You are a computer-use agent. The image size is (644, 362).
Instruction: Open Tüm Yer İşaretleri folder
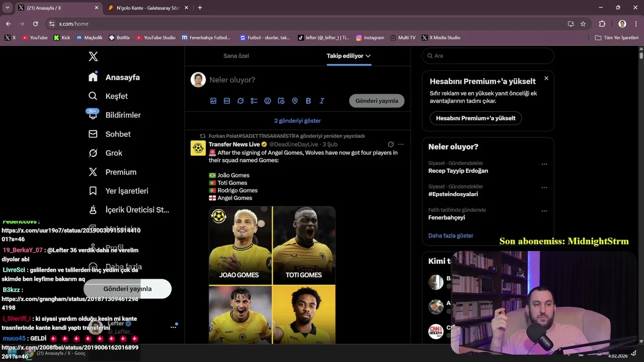click(616, 38)
